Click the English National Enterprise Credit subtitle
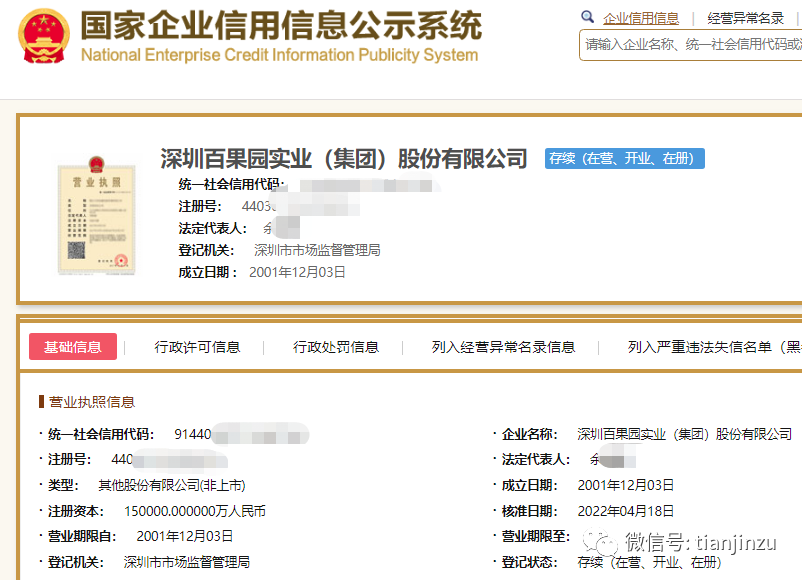This screenshot has height=580, width=802. pyautogui.click(x=279, y=55)
